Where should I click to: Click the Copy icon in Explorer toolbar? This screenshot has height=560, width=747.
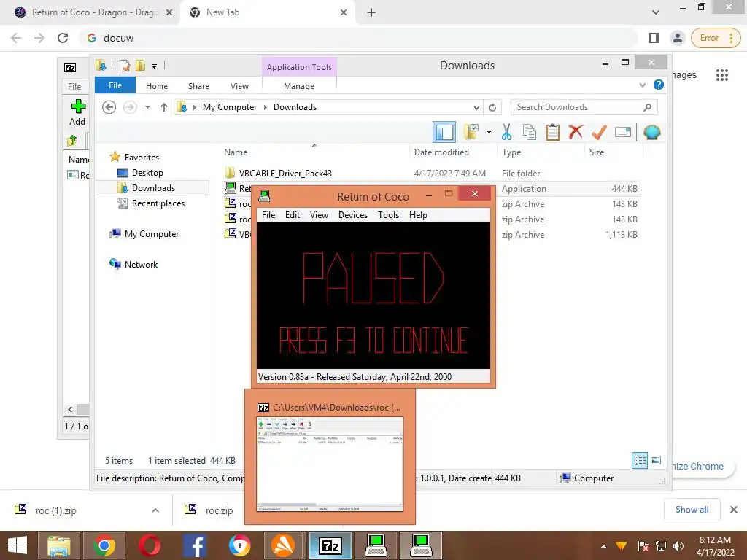(x=530, y=132)
